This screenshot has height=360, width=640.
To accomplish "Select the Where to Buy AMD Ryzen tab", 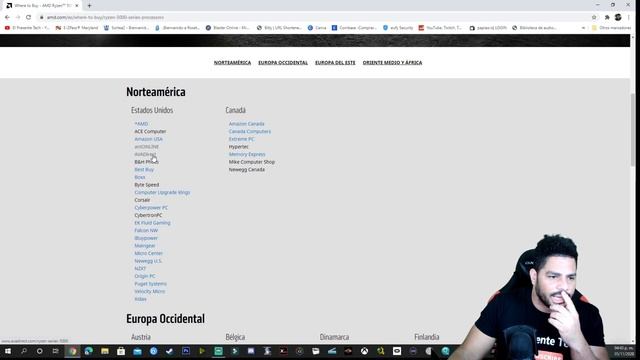I will click(42, 6).
